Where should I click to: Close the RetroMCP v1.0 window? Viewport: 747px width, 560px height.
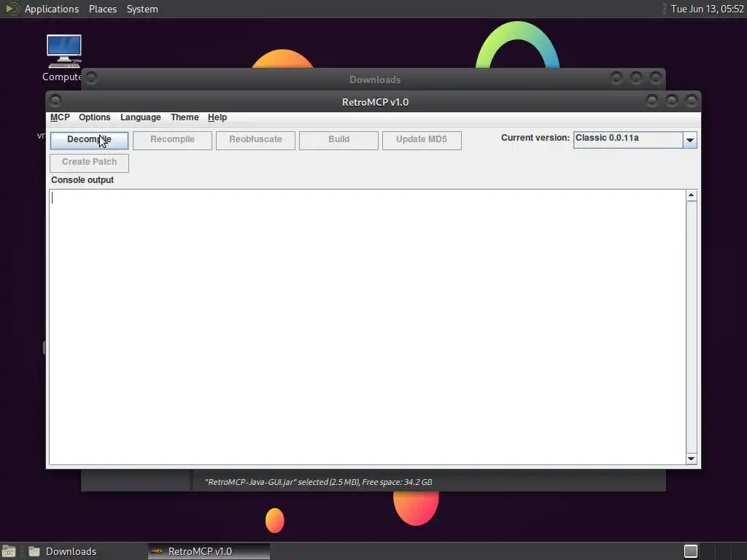692,101
